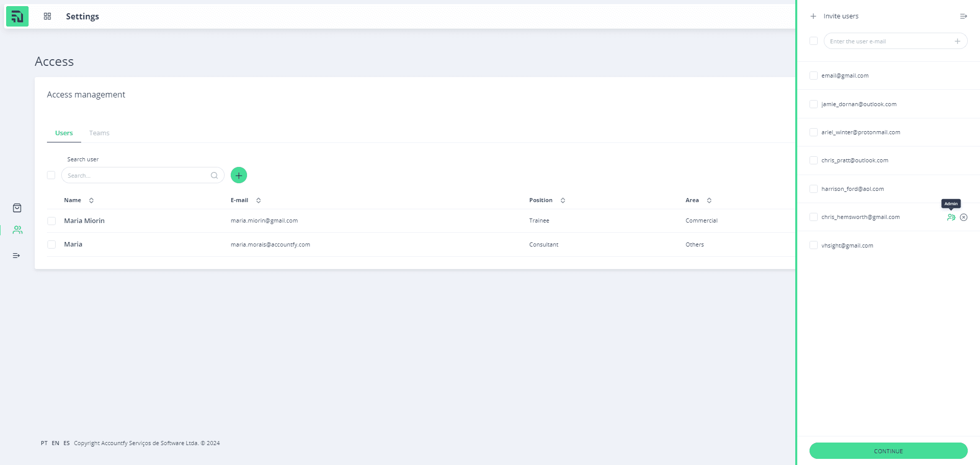Click the Trainee position cell
This screenshot has width=980, height=465.
pyautogui.click(x=539, y=221)
